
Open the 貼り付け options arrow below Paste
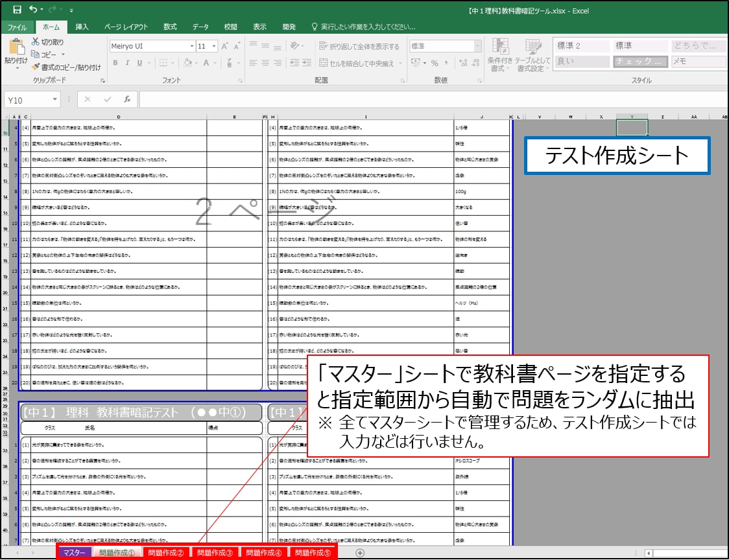(17, 68)
